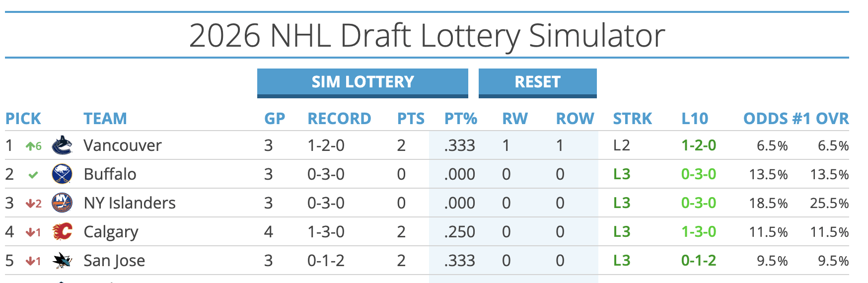
Task: Open the Vancouver team name link
Action: [123, 145]
